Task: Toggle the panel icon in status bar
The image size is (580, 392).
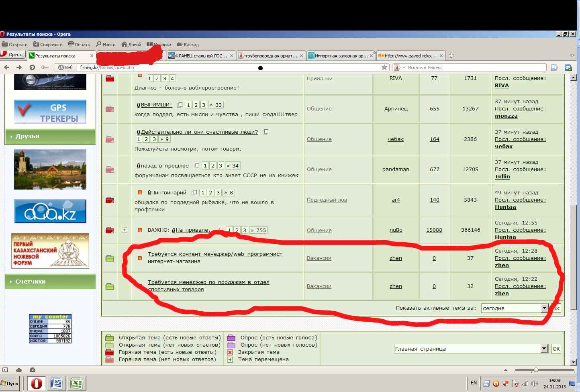Action: click(x=5, y=370)
